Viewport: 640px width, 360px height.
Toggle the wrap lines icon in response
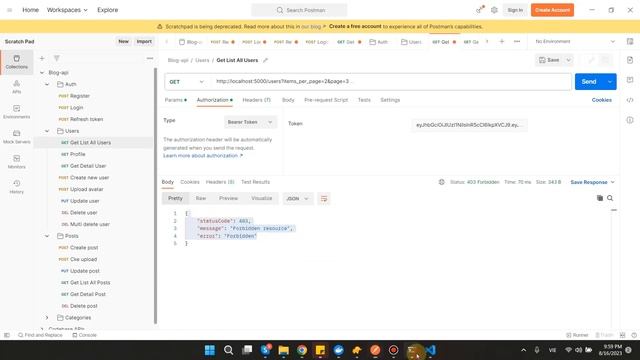pos(324,198)
